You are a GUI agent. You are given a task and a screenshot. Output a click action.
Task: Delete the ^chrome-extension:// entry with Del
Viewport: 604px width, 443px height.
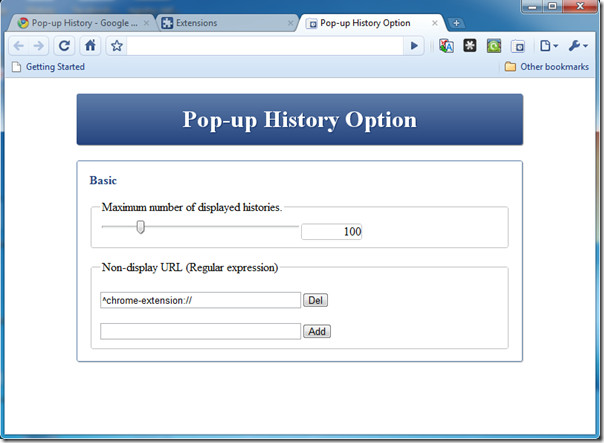315,300
